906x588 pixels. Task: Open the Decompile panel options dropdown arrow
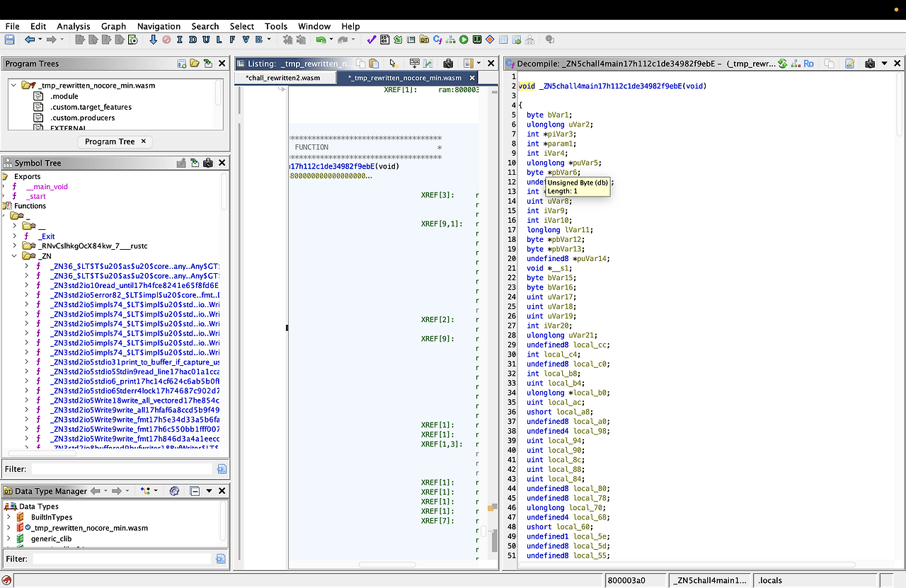884,64
